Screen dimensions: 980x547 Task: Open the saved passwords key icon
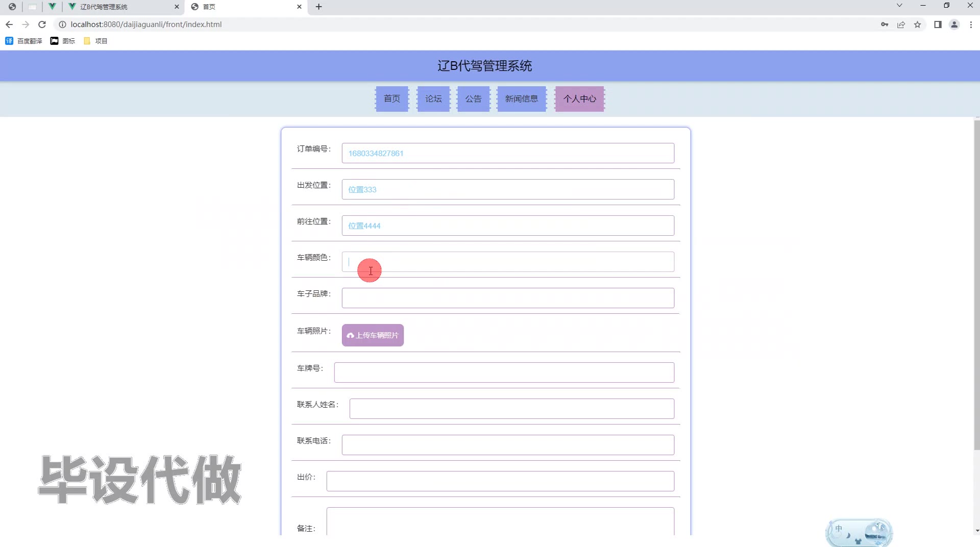(x=885, y=24)
